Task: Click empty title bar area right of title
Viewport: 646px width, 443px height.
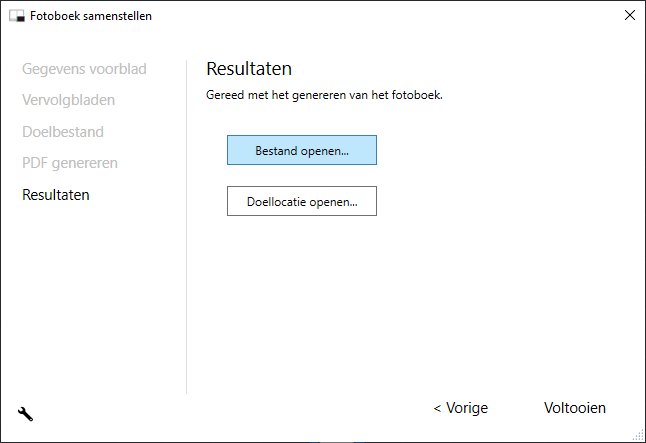Action: pyautogui.click(x=380, y=16)
